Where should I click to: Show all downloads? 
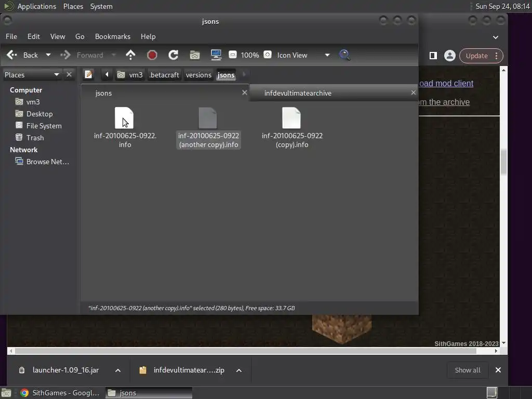tap(468, 370)
